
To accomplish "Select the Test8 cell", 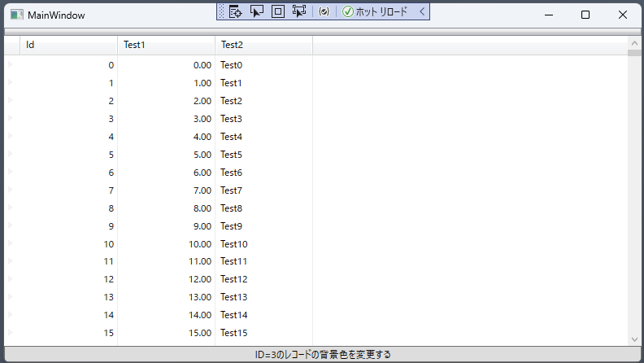I will [263, 208].
